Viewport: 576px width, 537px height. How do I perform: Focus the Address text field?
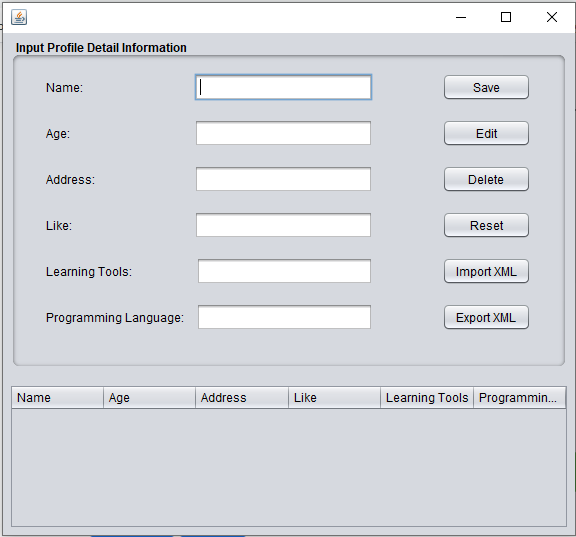click(283, 179)
